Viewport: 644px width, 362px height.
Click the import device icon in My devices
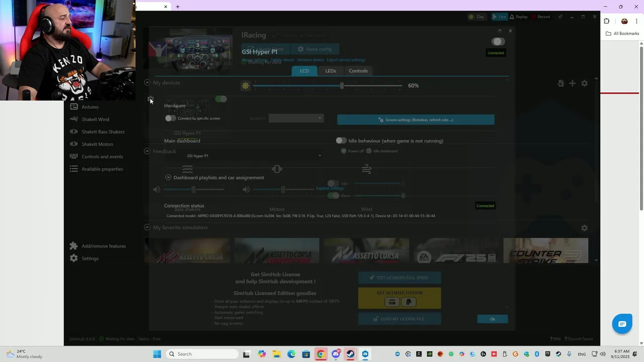[560, 83]
